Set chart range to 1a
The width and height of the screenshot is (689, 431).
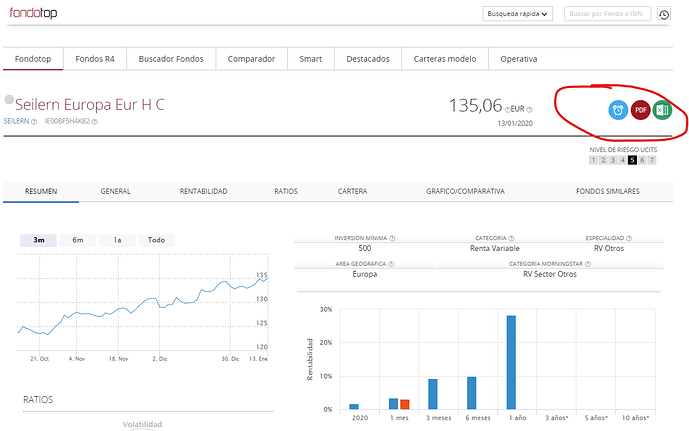point(117,240)
